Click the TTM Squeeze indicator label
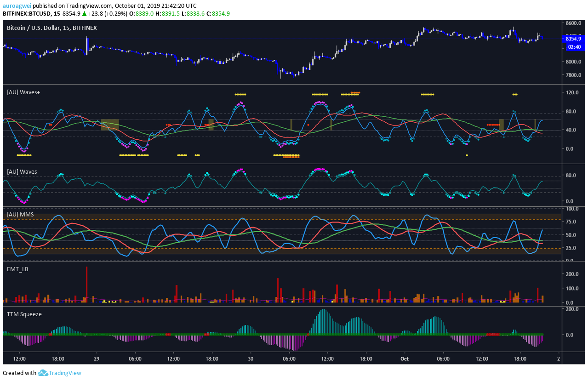Image resolution: width=588 pixels, height=381 pixels. (24, 314)
